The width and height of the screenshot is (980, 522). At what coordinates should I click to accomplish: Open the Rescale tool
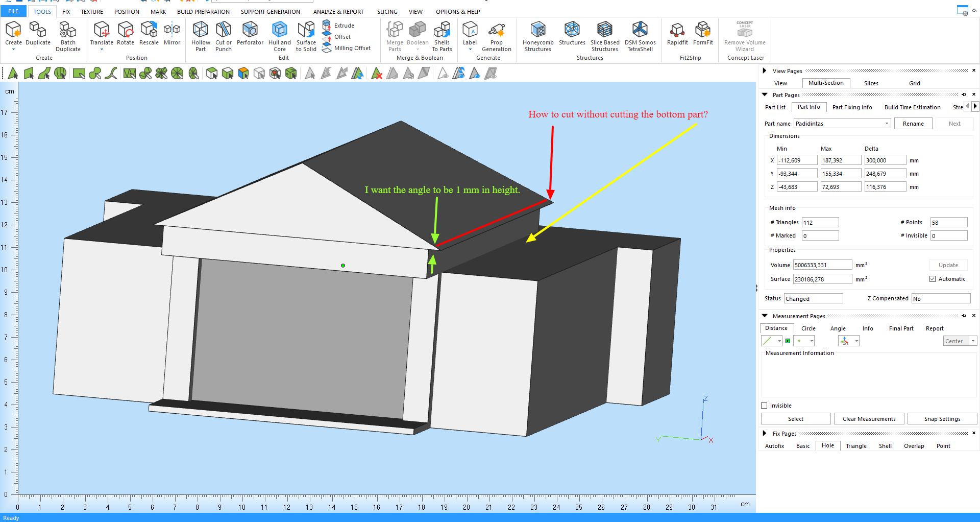pos(149,34)
